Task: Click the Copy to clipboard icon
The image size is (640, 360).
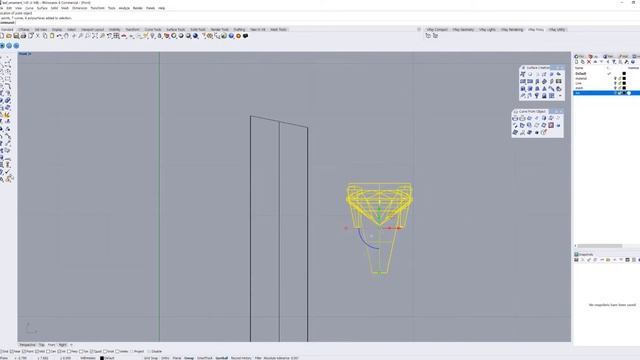Action: coord(45,36)
